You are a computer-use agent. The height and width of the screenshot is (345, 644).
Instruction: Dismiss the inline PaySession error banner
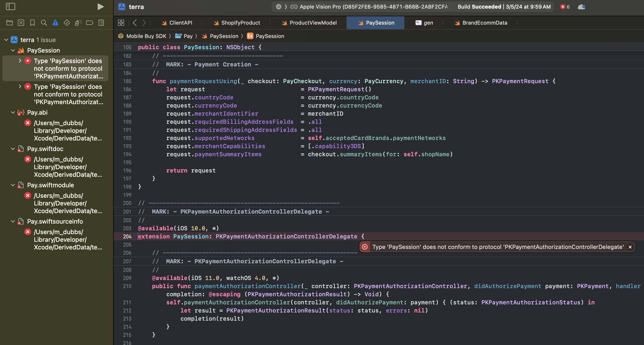(630, 247)
